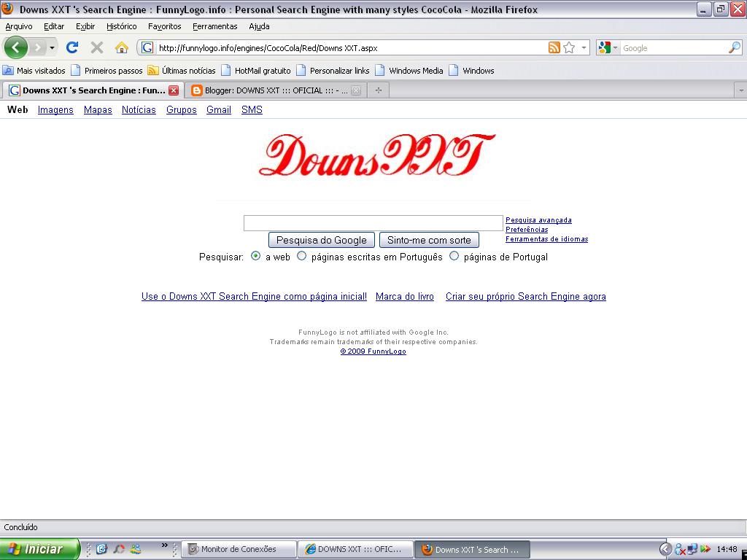This screenshot has width=747, height=560.
Task: Select 'páginas escritas em Português' radio button
Action: tap(301, 256)
